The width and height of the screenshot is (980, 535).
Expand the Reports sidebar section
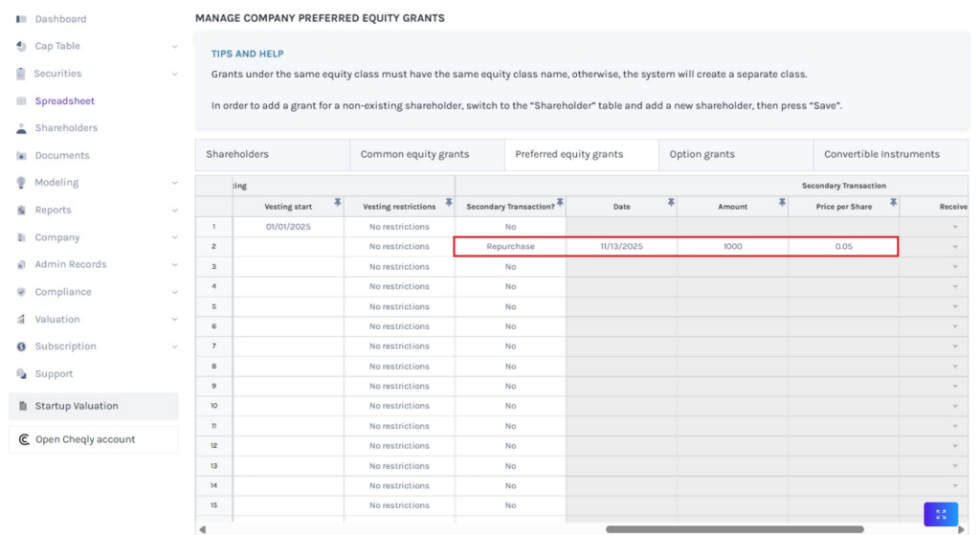click(174, 211)
